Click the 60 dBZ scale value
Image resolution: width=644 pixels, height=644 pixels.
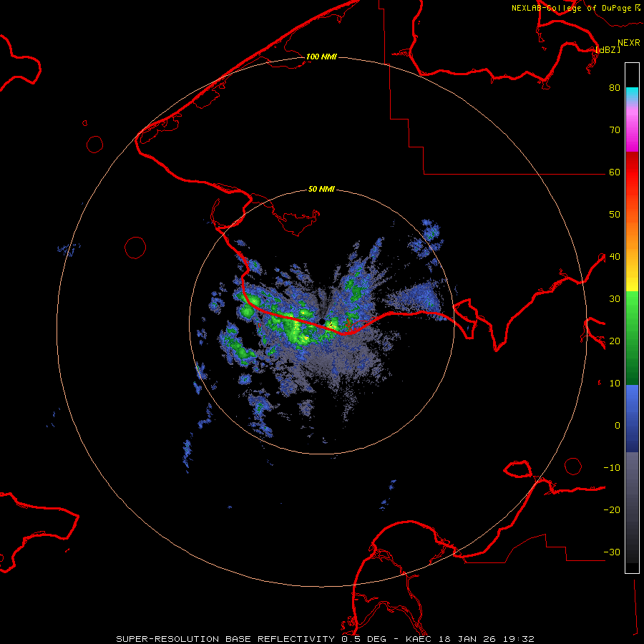(615, 172)
